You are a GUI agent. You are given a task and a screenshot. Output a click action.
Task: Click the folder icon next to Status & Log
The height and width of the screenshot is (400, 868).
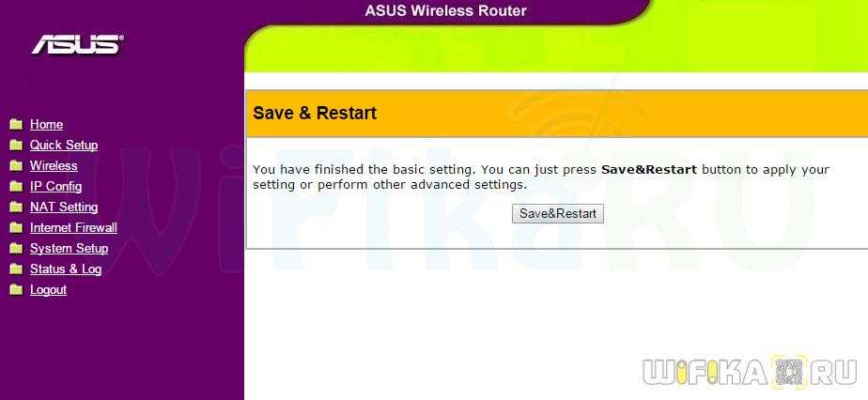click(16, 269)
